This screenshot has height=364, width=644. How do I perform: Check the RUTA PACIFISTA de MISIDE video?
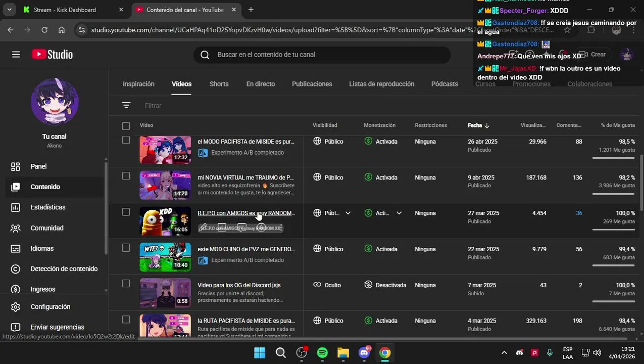126,320
